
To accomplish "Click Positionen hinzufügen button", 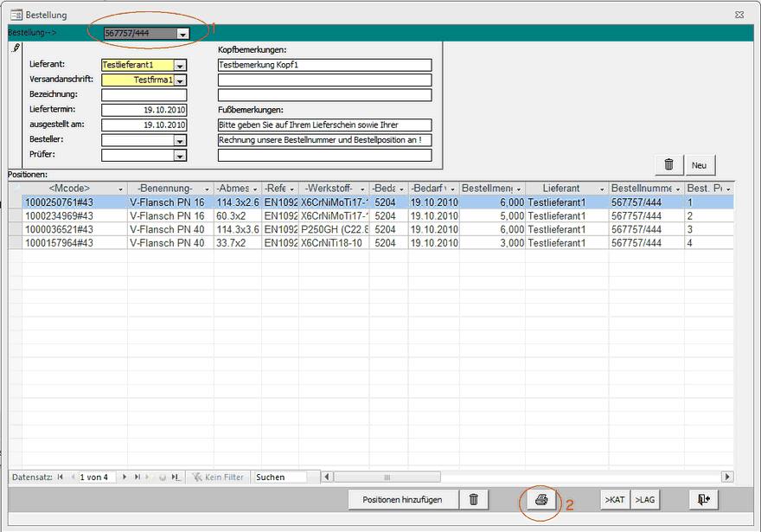I will coord(402,500).
